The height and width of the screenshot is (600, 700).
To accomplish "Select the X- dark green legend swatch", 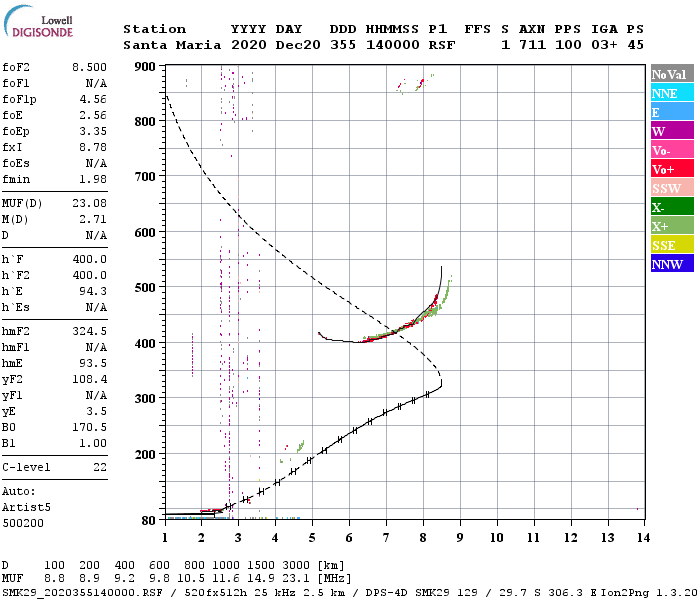I will coord(672,207).
